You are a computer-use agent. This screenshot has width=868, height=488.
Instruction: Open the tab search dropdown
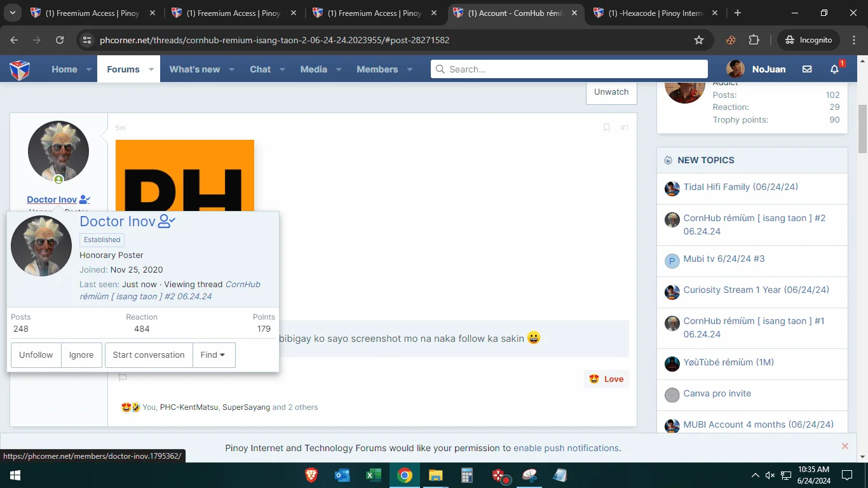pyautogui.click(x=12, y=13)
